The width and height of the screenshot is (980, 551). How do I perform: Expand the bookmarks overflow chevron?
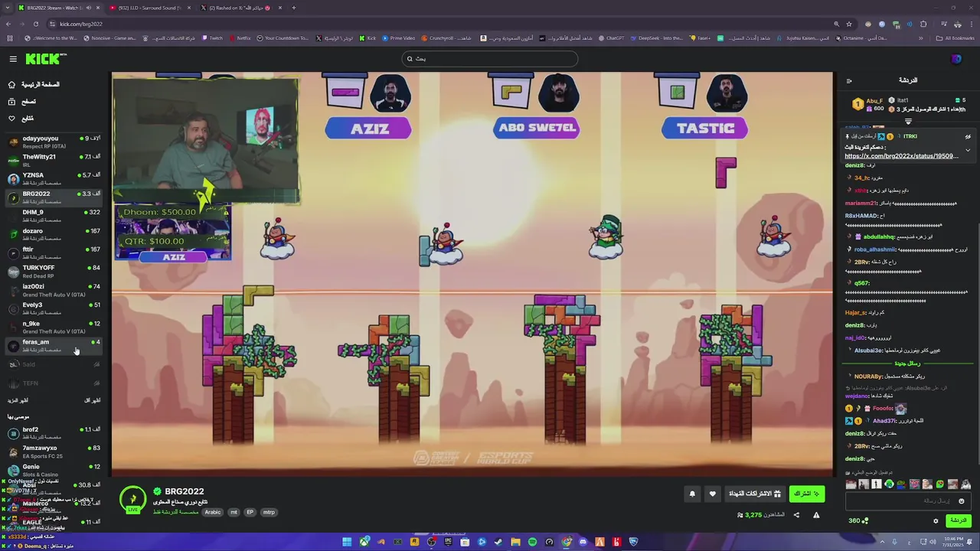point(920,38)
